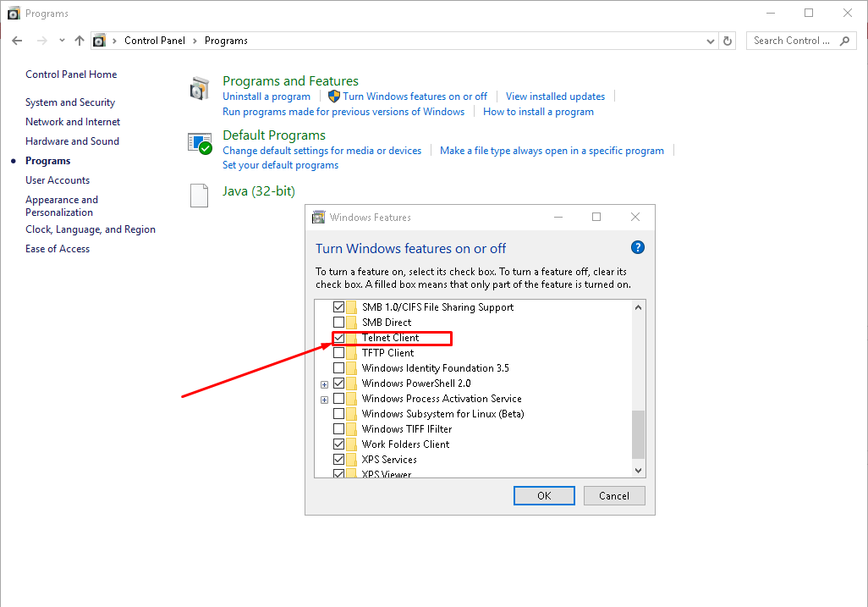Expand Windows PowerShell 2.0 tree node
Viewport: 868px width, 607px height.
point(324,384)
